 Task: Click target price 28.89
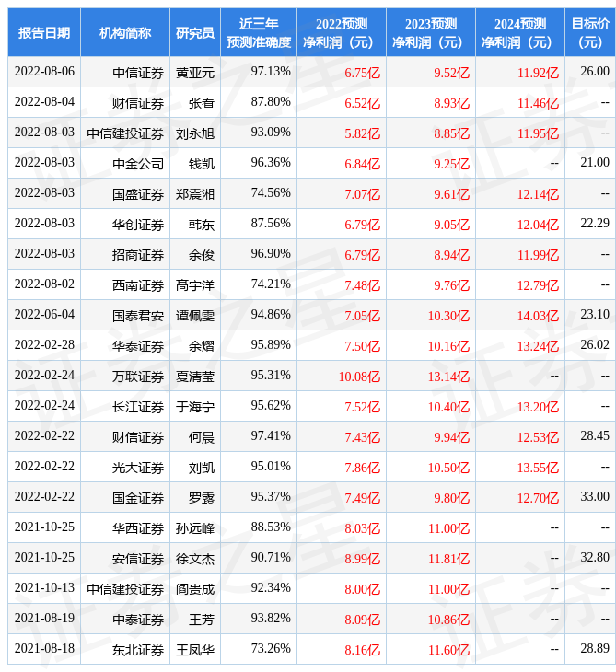[x=595, y=649]
